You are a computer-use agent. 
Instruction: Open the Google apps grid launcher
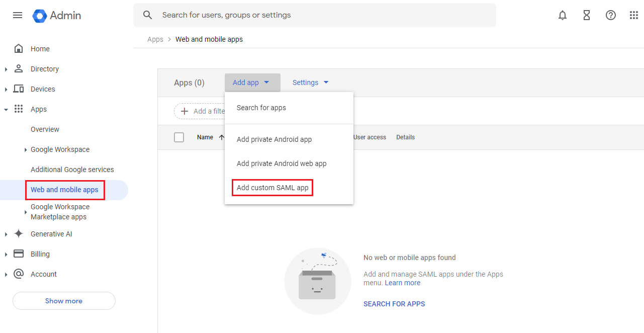tap(634, 15)
